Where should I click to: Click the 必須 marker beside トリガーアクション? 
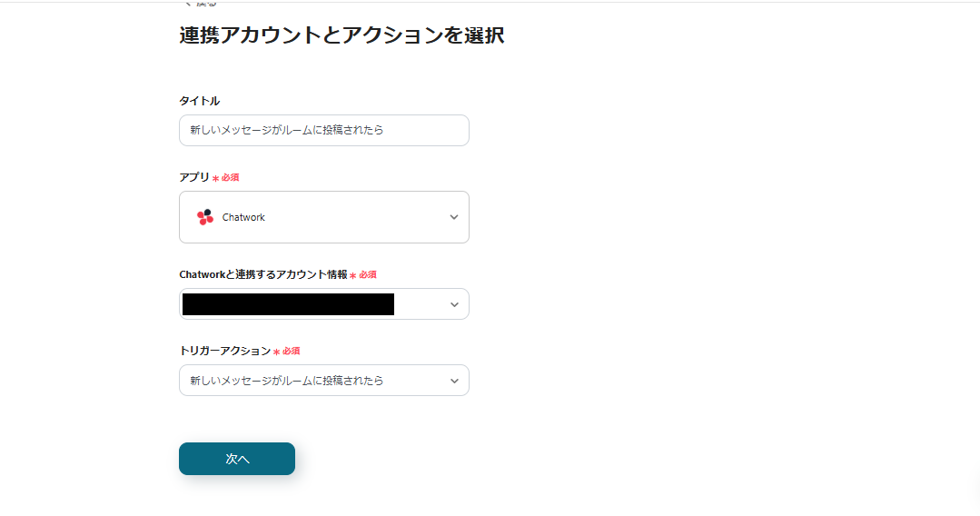(x=292, y=352)
